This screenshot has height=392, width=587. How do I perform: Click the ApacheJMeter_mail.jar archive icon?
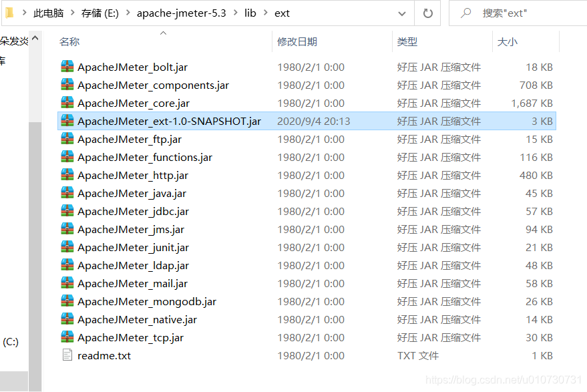[x=67, y=283]
